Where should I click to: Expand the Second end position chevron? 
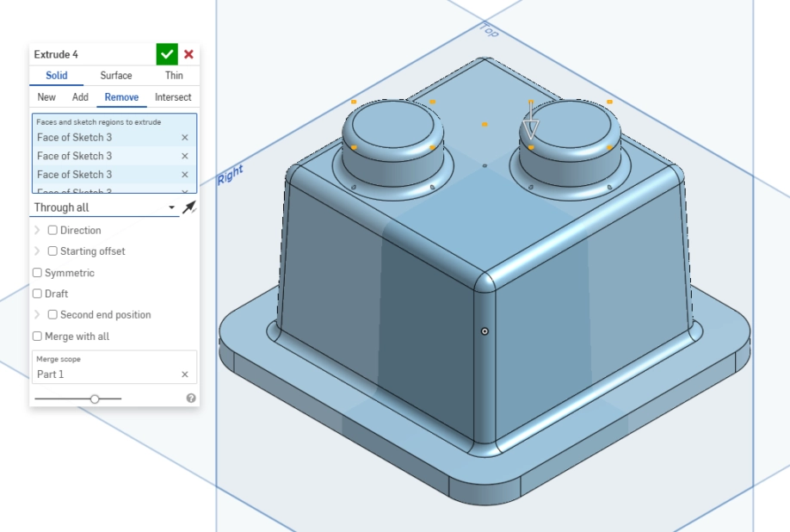[37, 314]
